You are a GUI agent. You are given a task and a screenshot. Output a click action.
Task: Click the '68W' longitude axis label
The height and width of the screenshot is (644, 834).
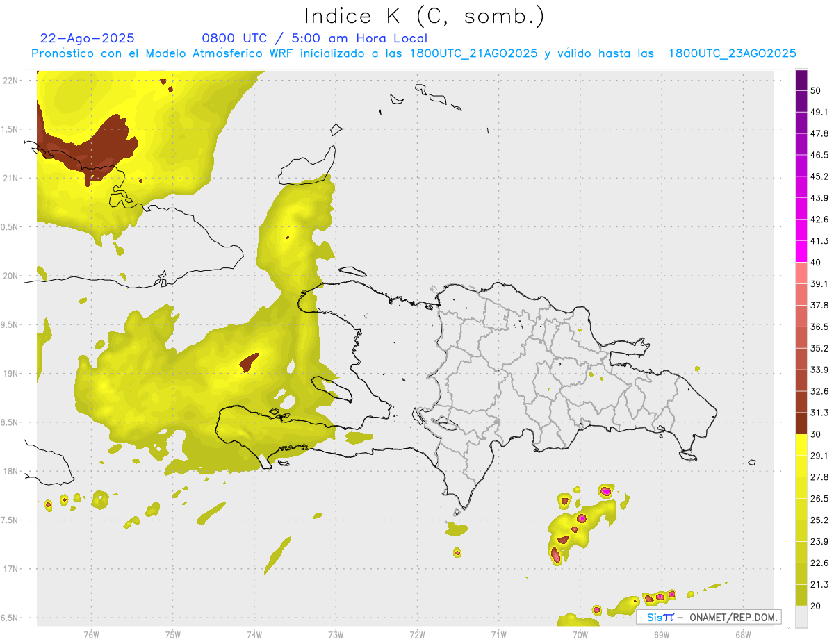pyautogui.click(x=742, y=635)
